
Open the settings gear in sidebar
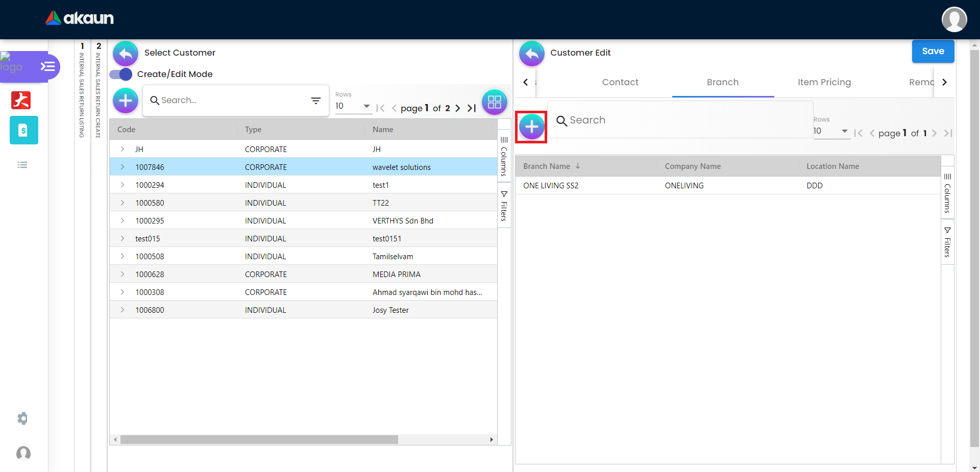[22, 418]
